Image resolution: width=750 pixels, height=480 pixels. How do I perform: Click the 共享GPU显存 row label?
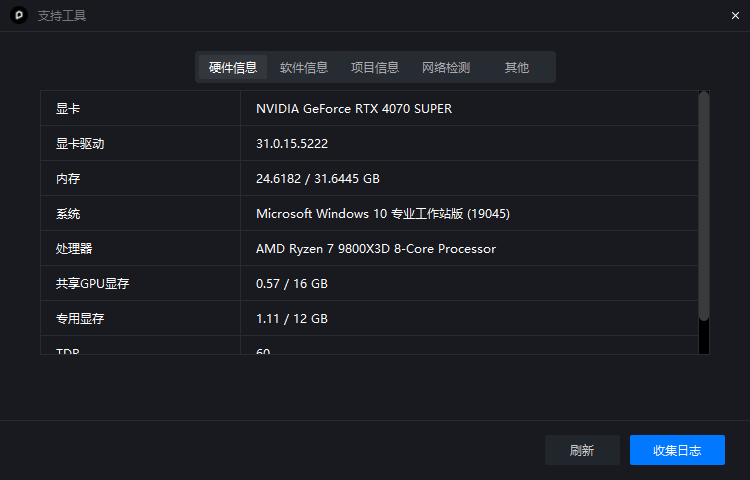(x=93, y=284)
